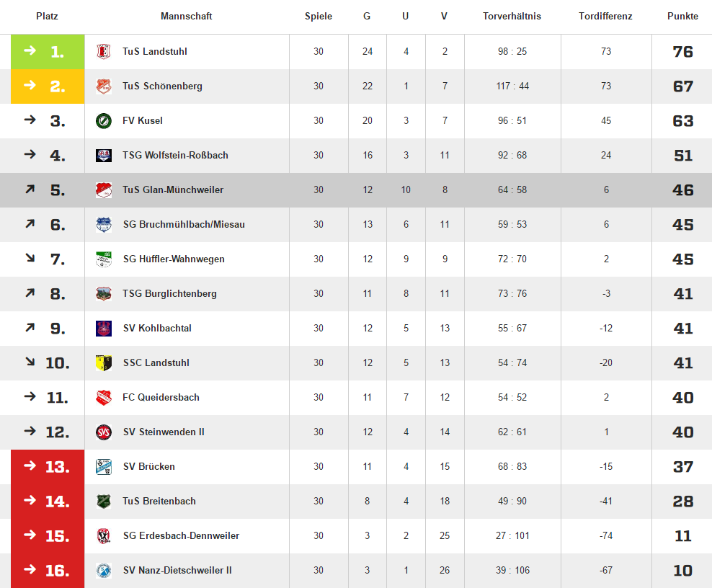Click the green first-place rank cell
This screenshot has height=588, width=712.
tap(48, 52)
